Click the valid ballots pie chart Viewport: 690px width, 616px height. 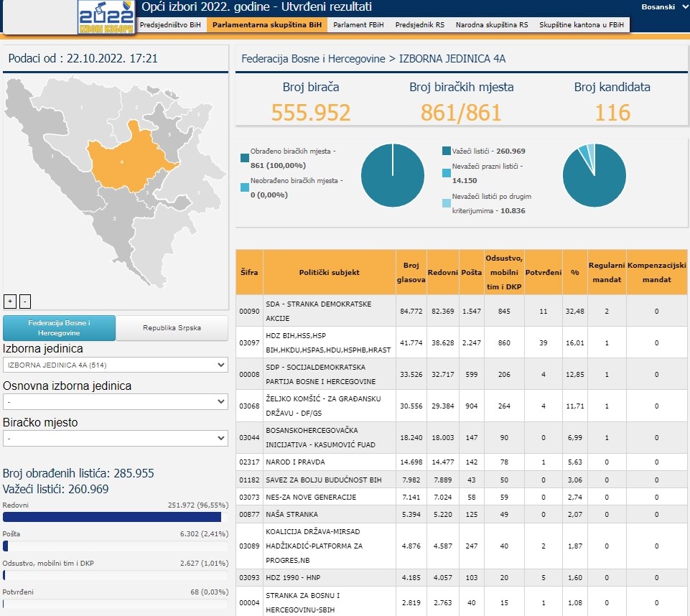pyautogui.click(x=593, y=175)
